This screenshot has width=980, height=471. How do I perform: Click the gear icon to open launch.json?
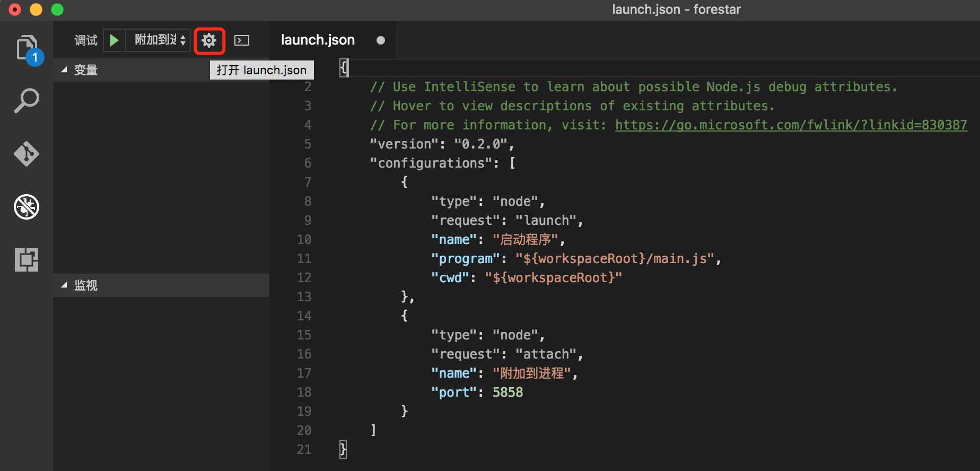tap(209, 40)
